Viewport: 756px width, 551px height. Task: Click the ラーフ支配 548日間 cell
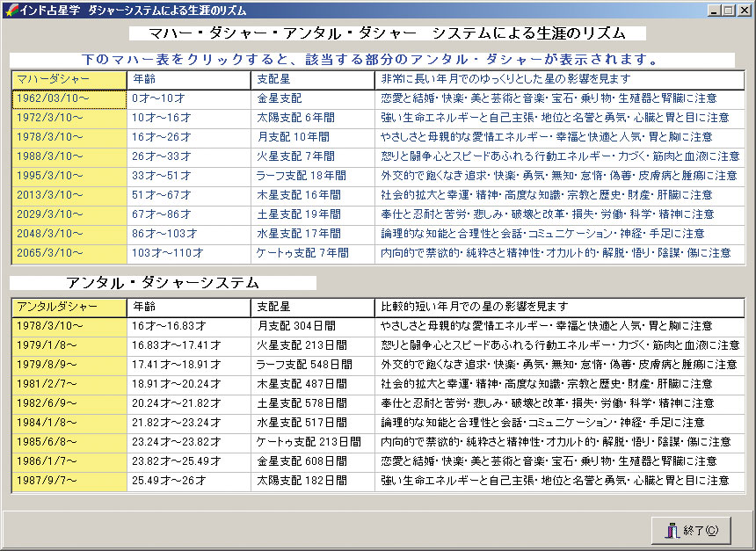313,366
